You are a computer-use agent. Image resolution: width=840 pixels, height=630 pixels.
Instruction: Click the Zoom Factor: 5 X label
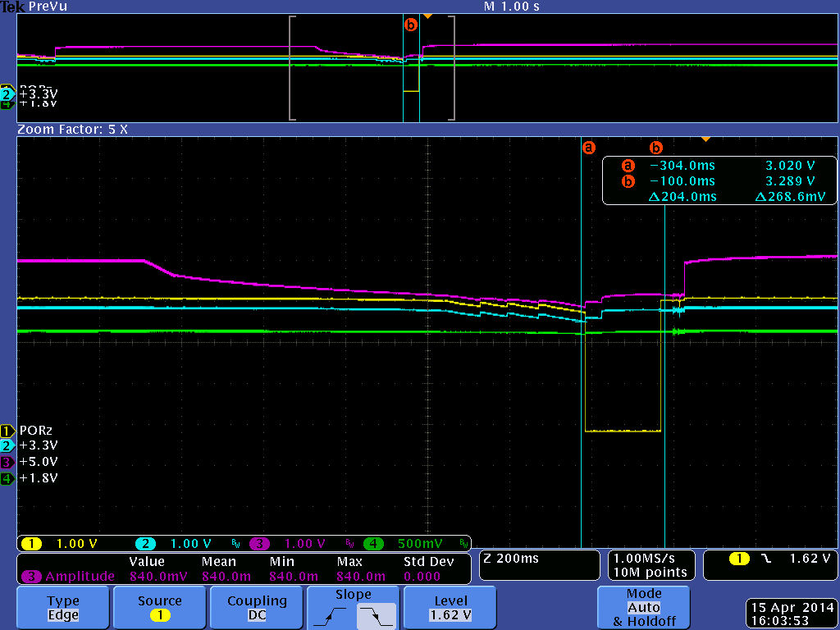click(x=72, y=130)
